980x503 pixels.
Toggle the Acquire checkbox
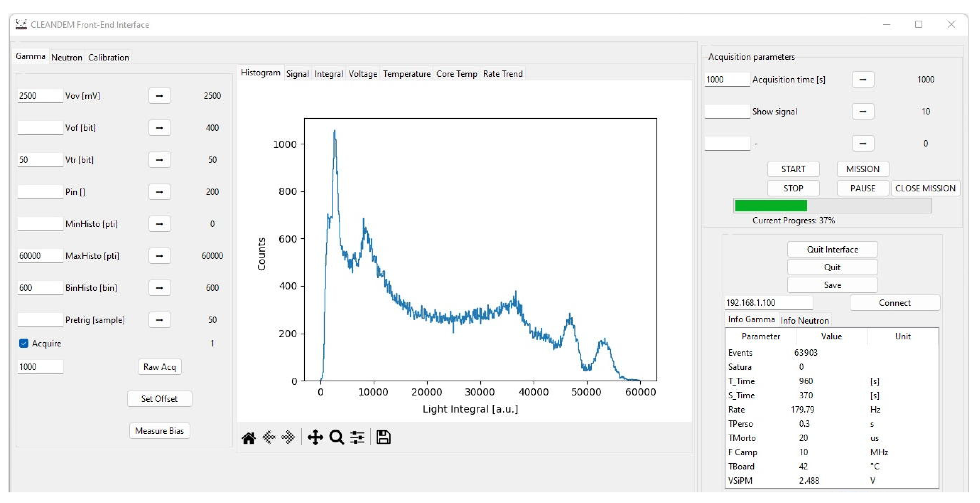[x=24, y=344]
